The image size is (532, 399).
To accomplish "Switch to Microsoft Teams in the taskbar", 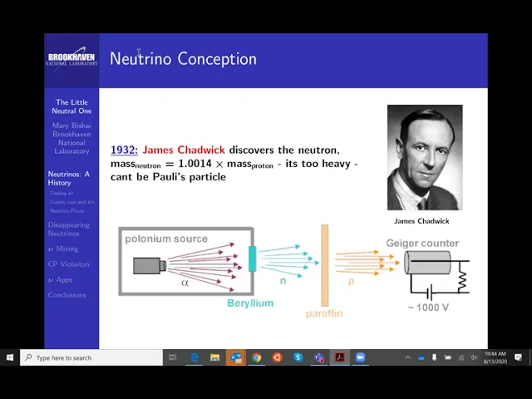I will tap(319, 357).
